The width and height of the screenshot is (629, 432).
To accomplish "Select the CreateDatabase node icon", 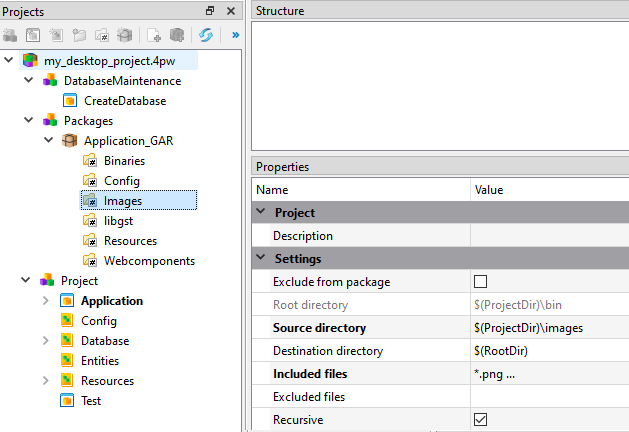I will pyautogui.click(x=70, y=101).
